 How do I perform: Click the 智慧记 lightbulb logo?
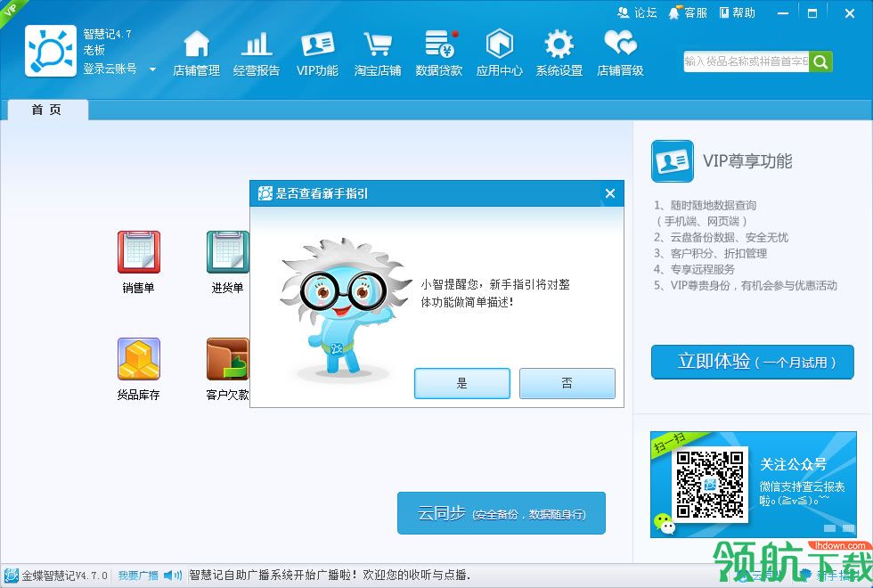coord(51,51)
